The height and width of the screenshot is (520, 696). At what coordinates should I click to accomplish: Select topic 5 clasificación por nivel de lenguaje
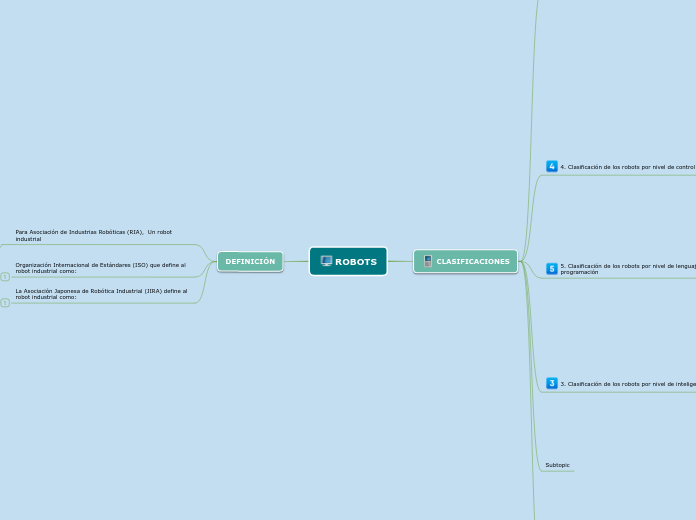pos(627,268)
